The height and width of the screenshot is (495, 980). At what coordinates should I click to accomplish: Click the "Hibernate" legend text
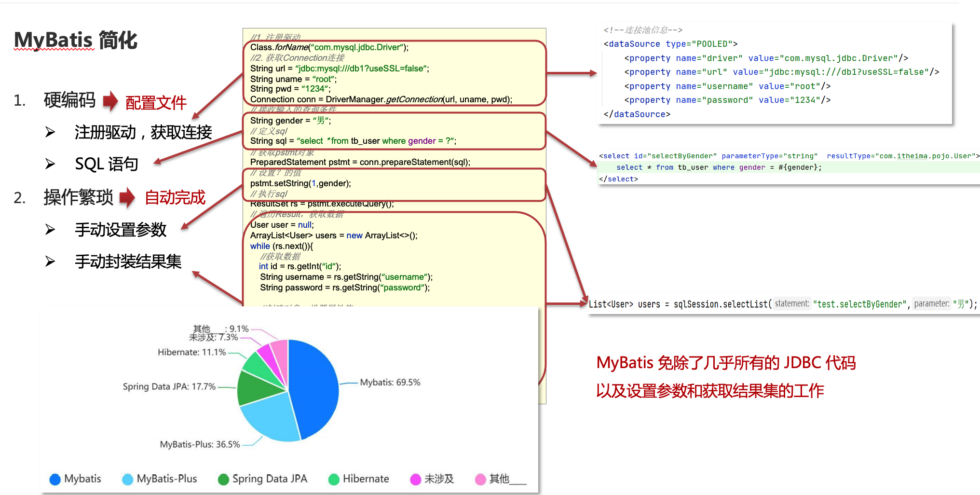point(366,479)
